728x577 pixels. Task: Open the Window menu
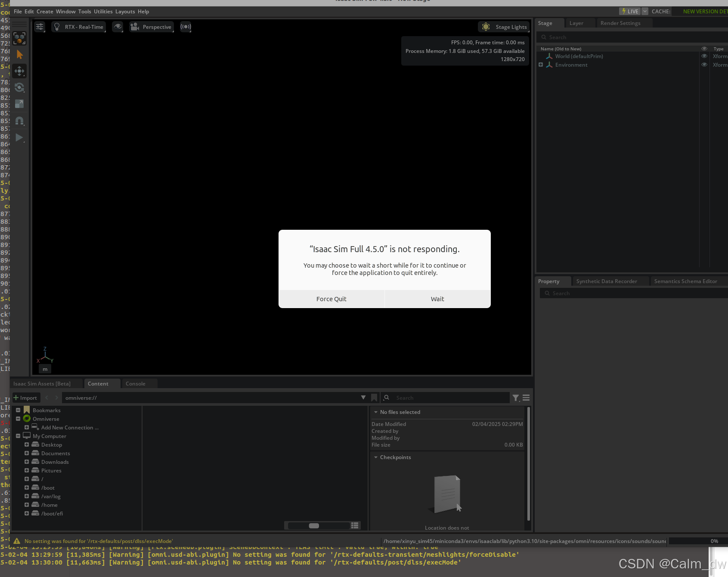[x=65, y=12]
